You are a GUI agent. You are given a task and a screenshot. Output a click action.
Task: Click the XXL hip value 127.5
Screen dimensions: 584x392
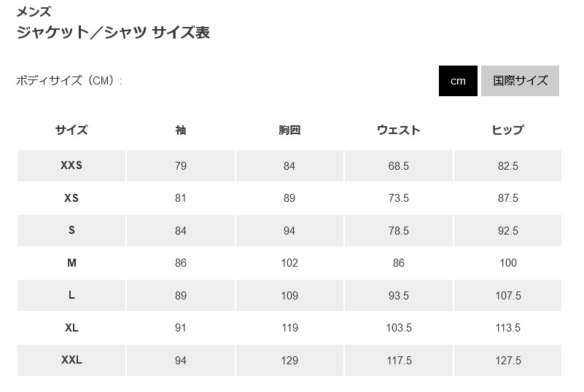[508, 361]
